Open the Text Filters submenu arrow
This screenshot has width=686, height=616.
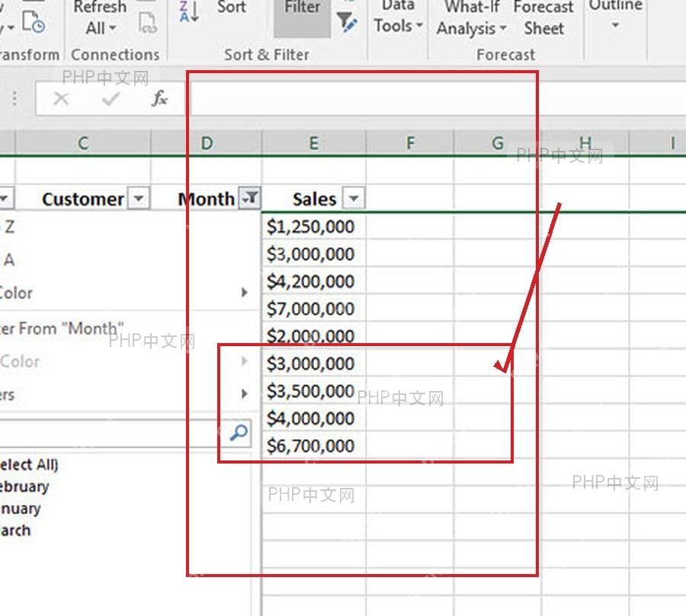coord(245,393)
